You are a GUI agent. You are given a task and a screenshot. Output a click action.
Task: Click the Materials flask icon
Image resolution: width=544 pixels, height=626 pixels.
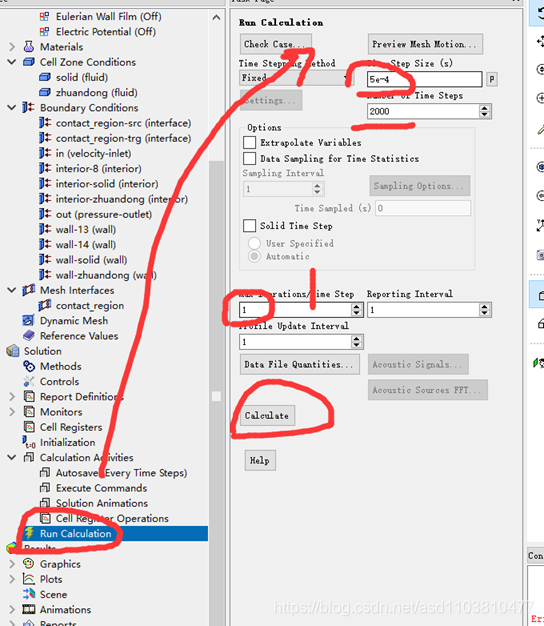click(28, 47)
